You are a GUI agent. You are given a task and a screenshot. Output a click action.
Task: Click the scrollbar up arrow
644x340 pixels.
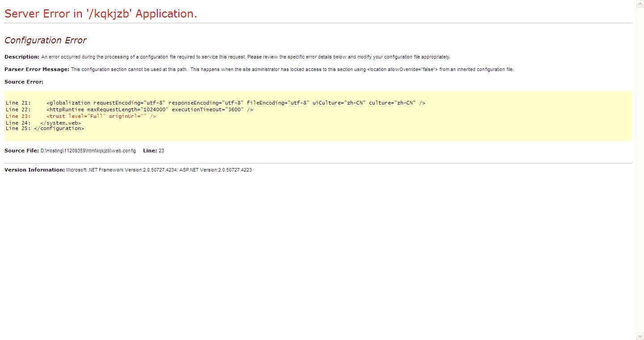click(640, 4)
